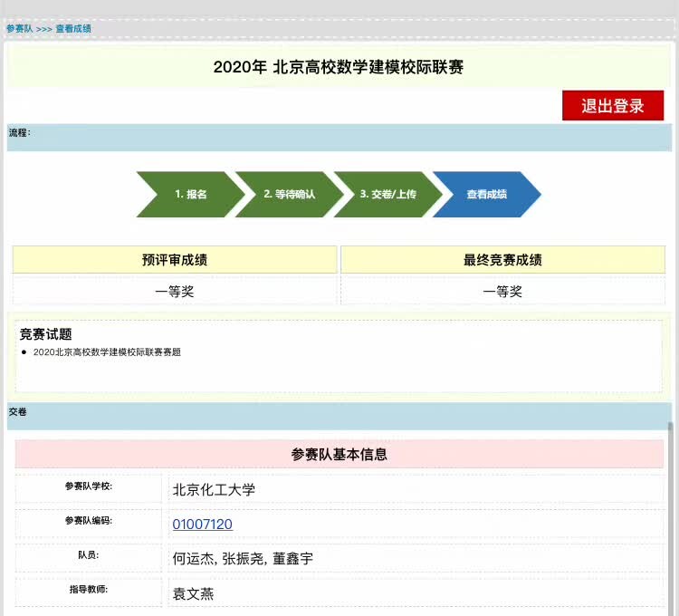Open the 参赛队 breadcrumb link
Image resolution: width=679 pixels, height=616 pixels.
tap(20, 29)
